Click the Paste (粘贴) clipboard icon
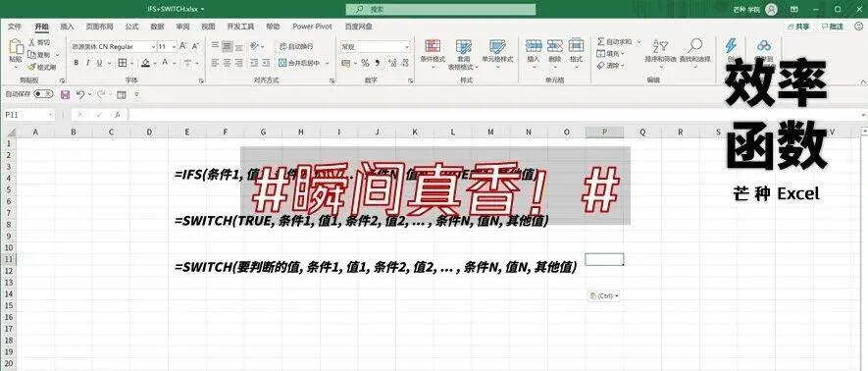Image resolution: width=868 pixels, height=371 pixels. [16, 47]
